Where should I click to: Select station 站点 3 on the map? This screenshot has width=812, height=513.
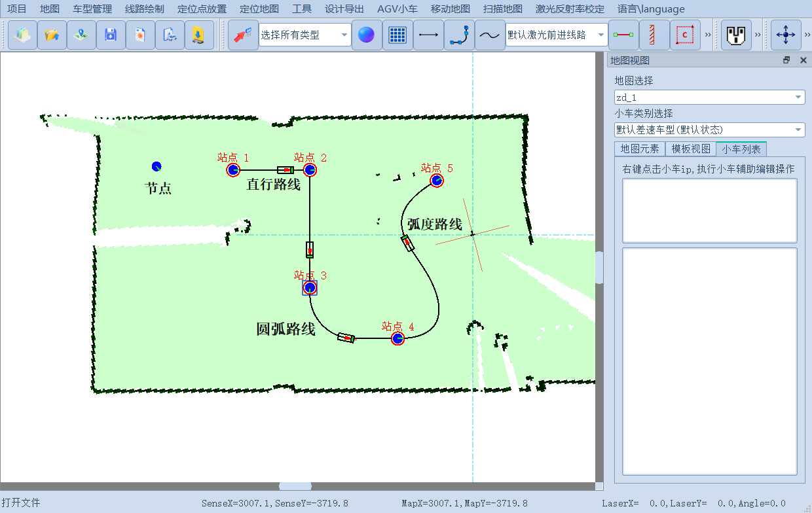coord(310,287)
